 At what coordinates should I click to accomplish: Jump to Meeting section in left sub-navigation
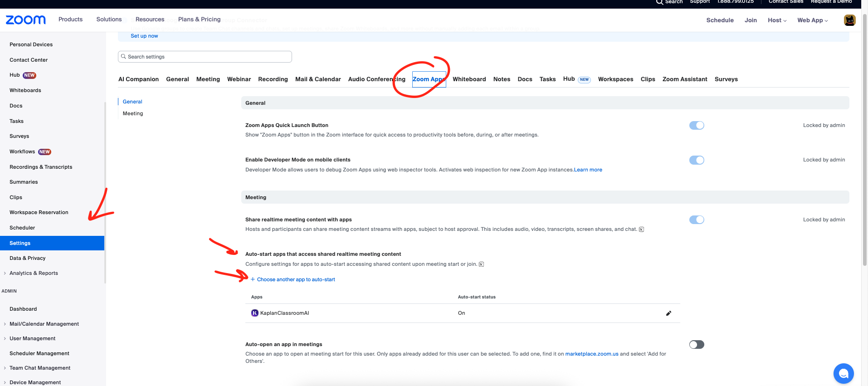[x=133, y=114]
